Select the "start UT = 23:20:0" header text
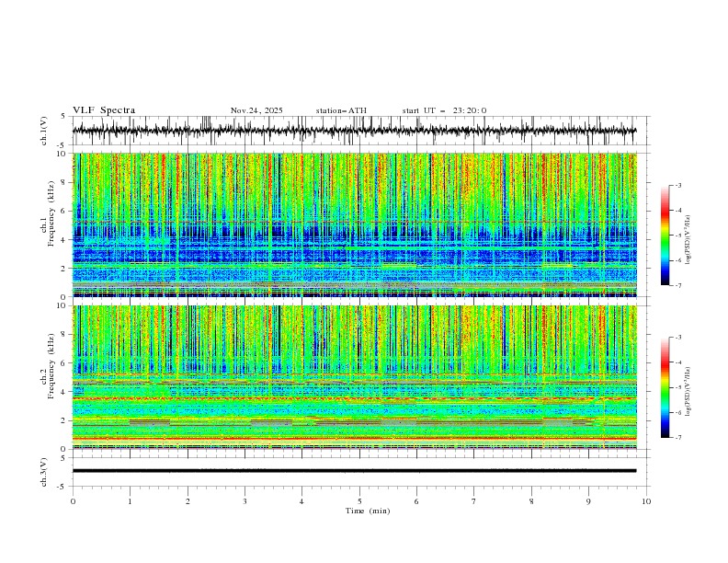 pyautogui.click(x=444, y=110)
